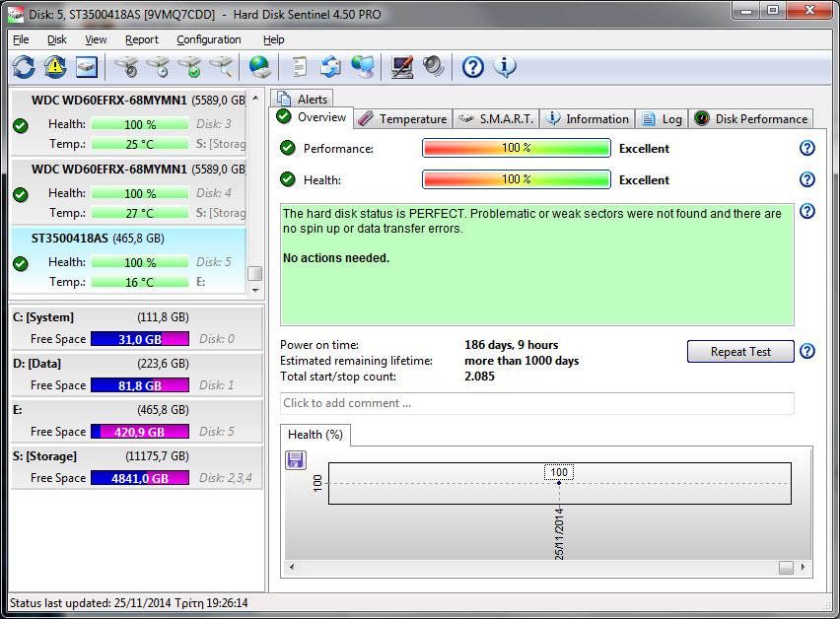
Task: Click the refresh disk status toolbar icon
Action: [24, 67]
